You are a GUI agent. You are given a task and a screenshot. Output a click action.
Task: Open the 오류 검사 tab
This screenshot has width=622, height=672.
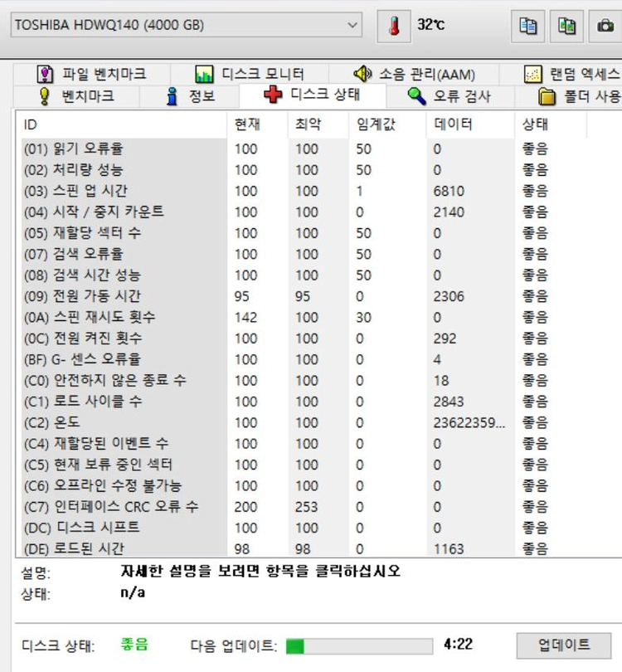(x=449, y=96)
